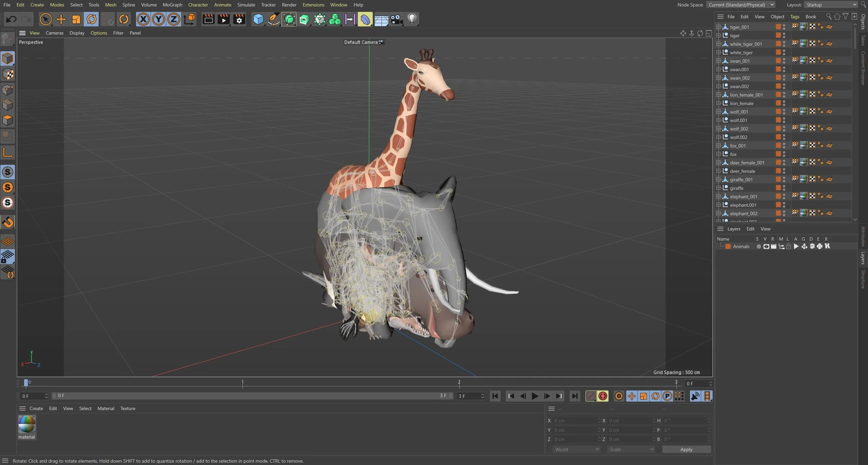Add a Cube primitive object

tap(258, 19)
